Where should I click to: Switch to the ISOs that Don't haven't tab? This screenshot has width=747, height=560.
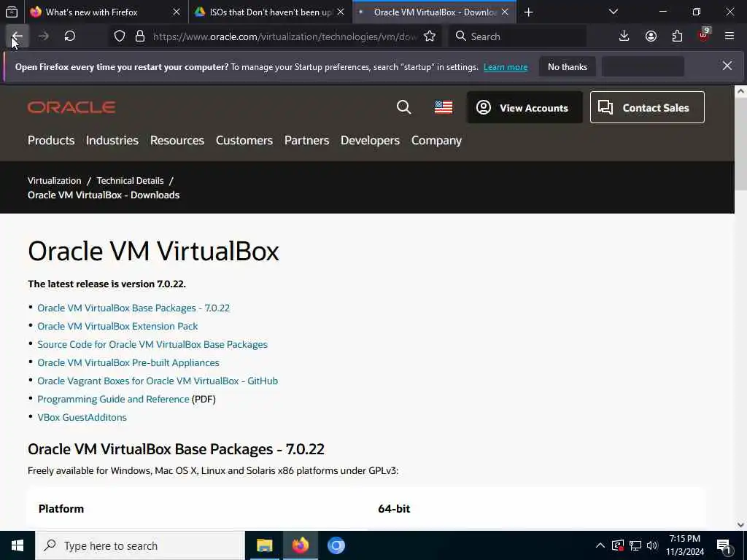click(271, 12)
